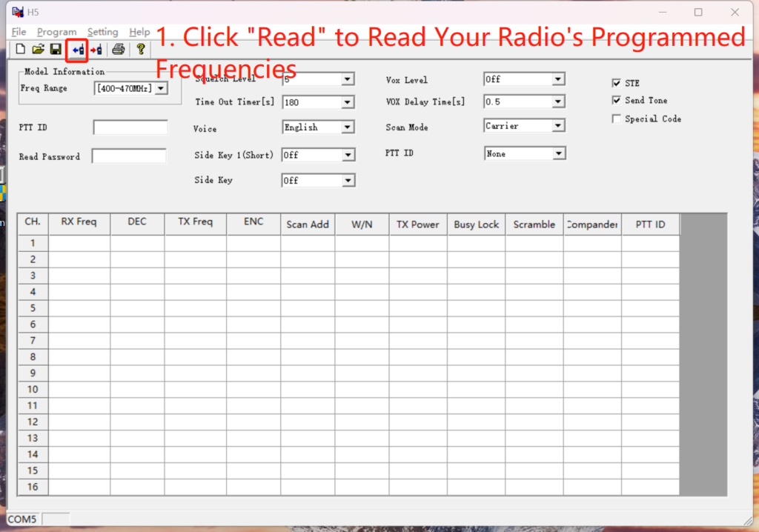759x532 pixels.
Task: Click the COM5 status bar entry
Action: click(22, 519)
